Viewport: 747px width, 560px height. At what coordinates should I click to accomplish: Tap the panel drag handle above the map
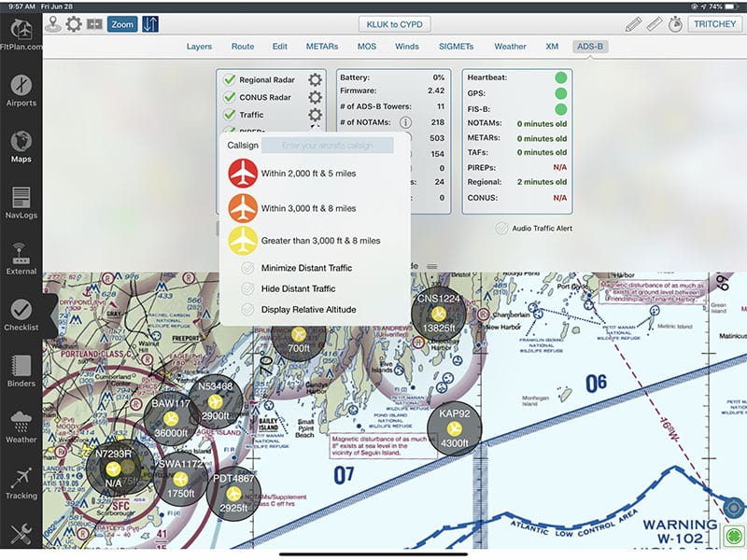[x=431, y=266]
